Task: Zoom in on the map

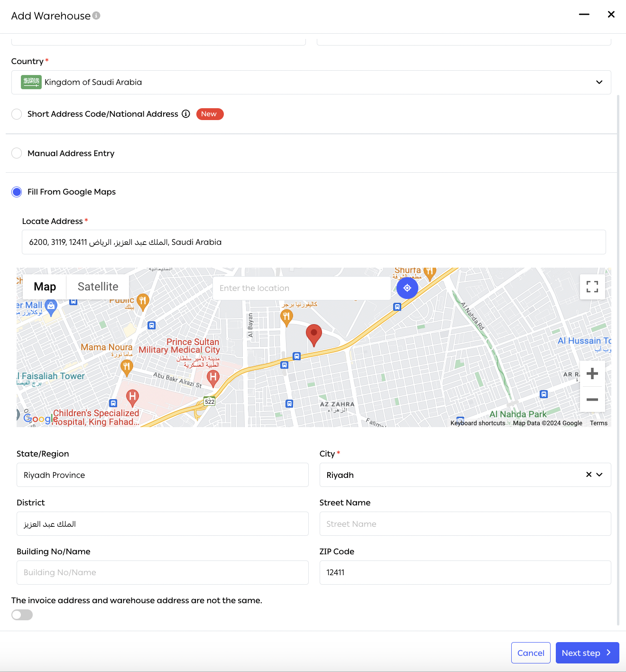Action: (592, 373)
